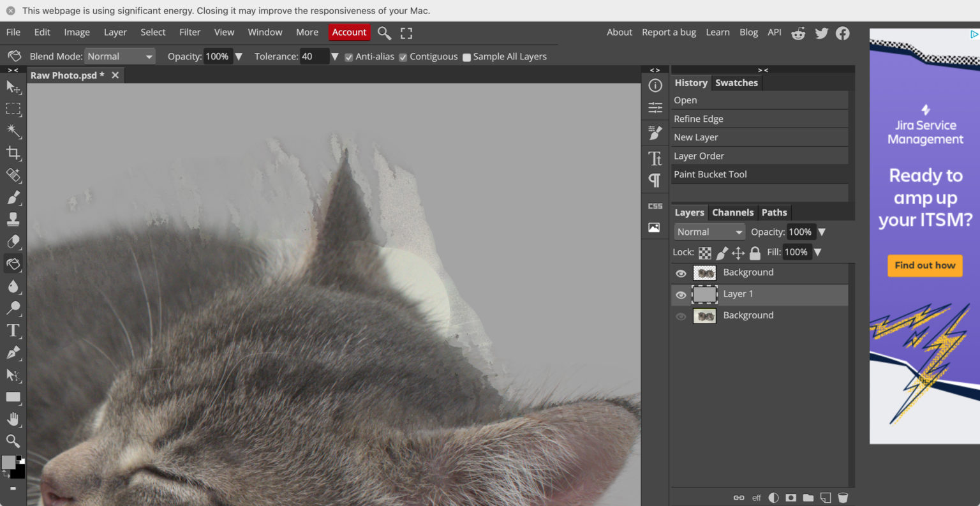Select the Move tool
980x506 pixels.
[x=13, y=87]
